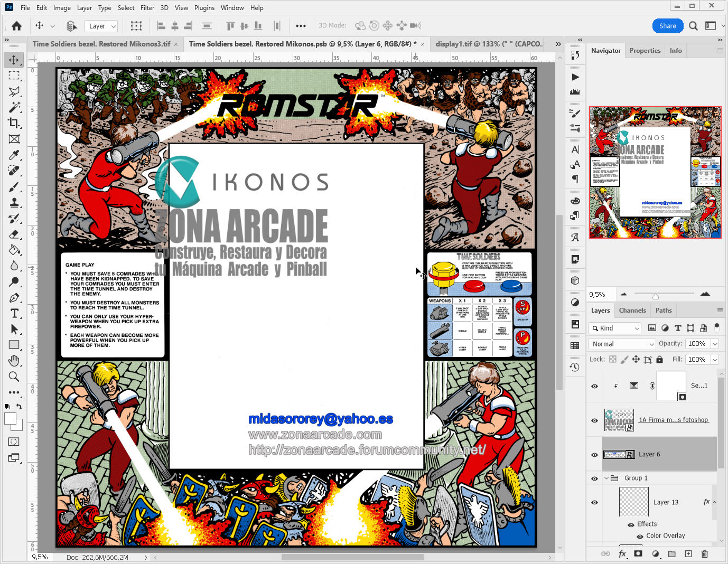Hide the Layer 13 eye icon

pos(594,502)
